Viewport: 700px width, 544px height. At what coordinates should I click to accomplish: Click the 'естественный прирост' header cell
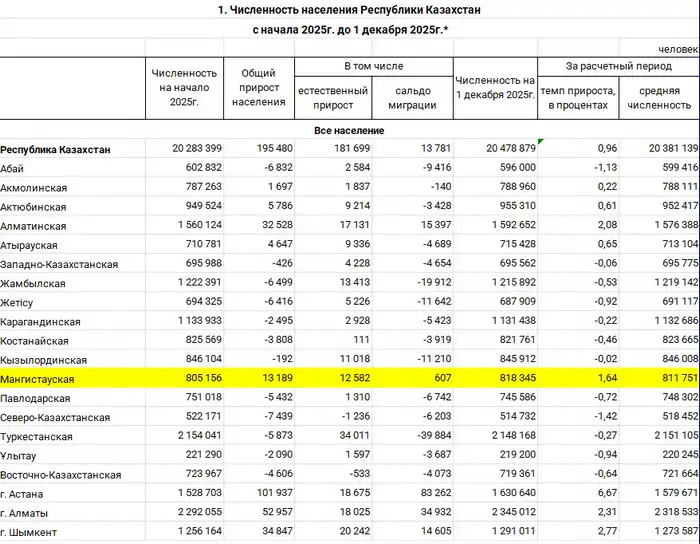334,98
